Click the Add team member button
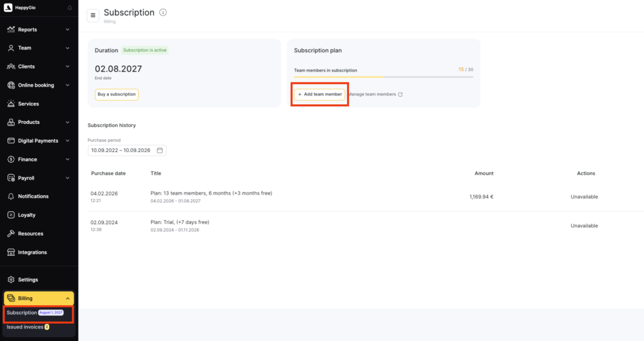 click(319, 94)
